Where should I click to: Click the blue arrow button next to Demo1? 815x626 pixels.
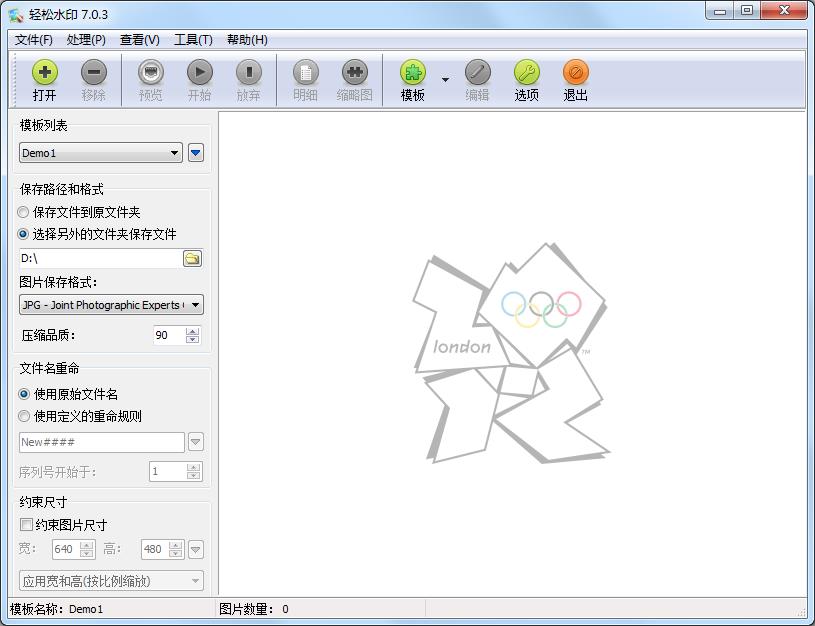tap(196, 153)
